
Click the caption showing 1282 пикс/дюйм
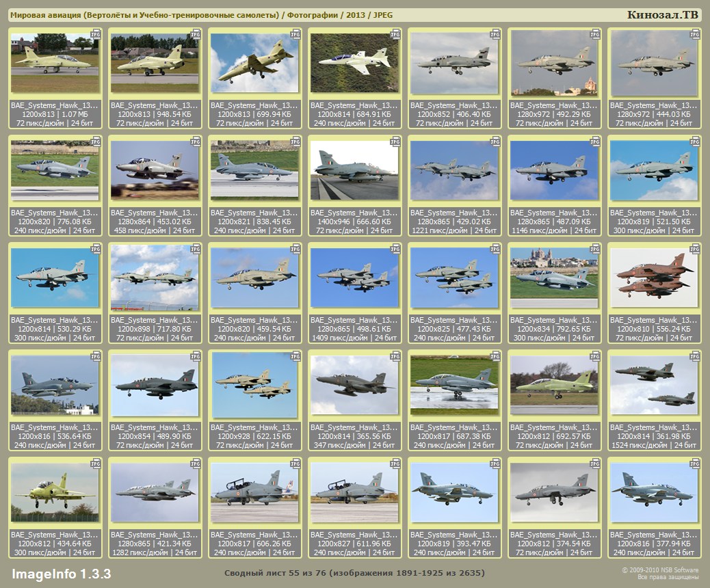click(155, 552)
